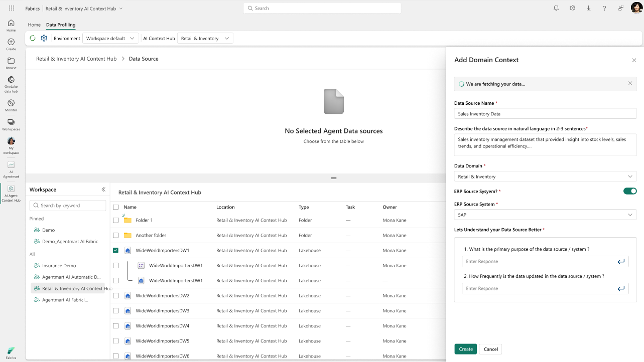Click the Data Source Name field

[546, 114]
